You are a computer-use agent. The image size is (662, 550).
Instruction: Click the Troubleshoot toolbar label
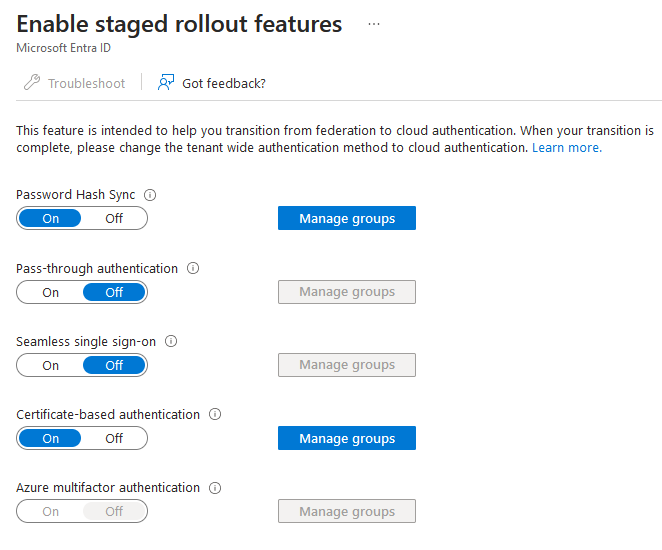(x=87, y=83)
